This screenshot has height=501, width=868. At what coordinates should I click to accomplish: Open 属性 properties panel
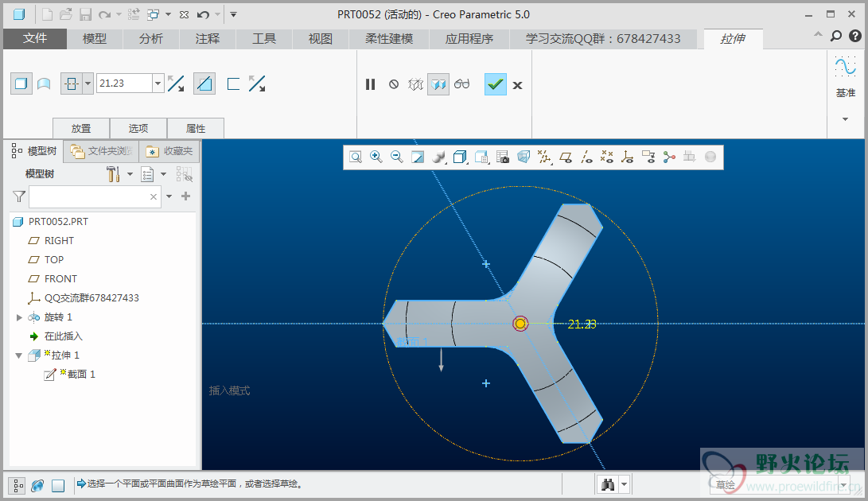coord(196,129)
